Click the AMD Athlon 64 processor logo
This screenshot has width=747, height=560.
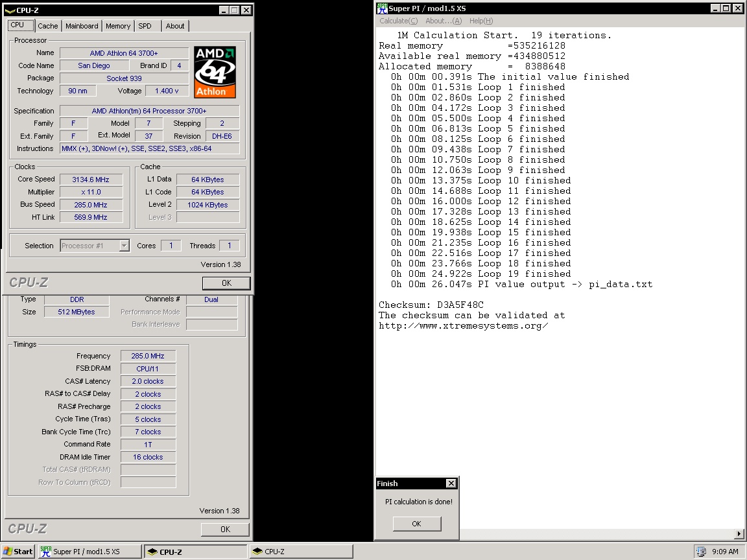pos(215,72)
